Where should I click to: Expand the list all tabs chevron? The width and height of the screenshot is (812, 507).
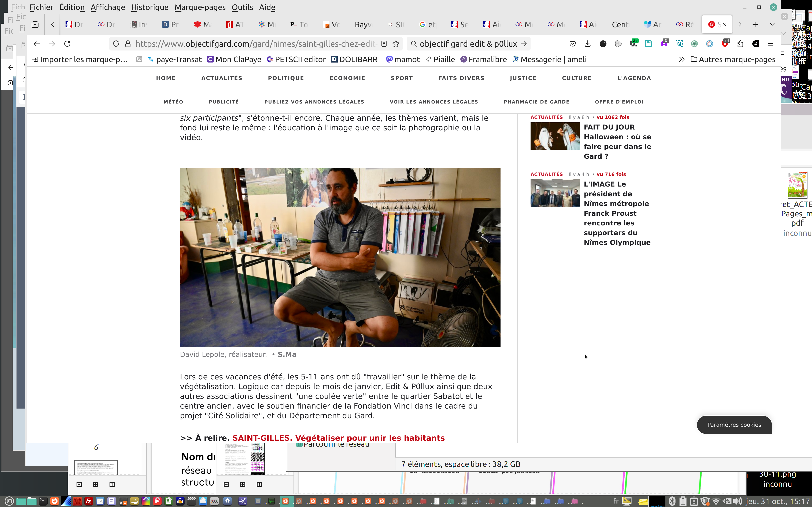tap(772, 24)
